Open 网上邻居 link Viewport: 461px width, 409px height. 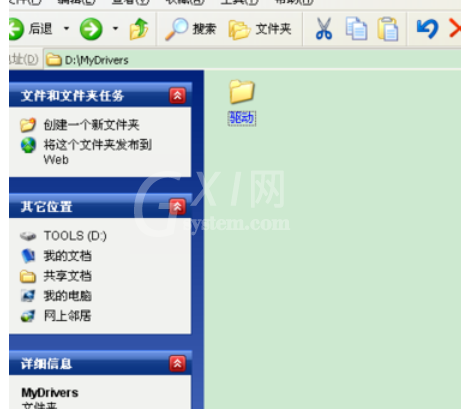point(68,315)
